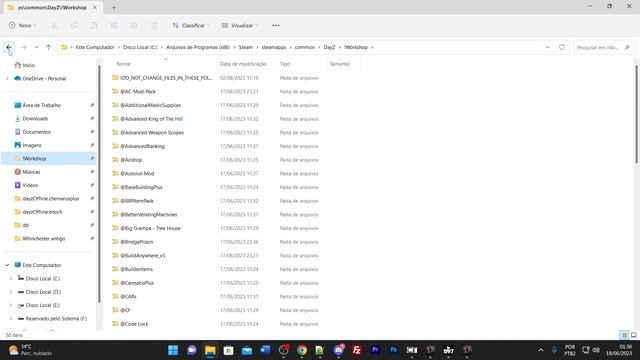Open the Visualizar view menu

240,25
